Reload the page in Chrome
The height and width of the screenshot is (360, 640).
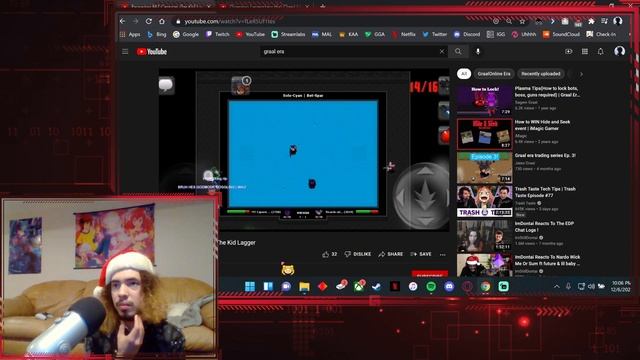[x=149, y=21]
